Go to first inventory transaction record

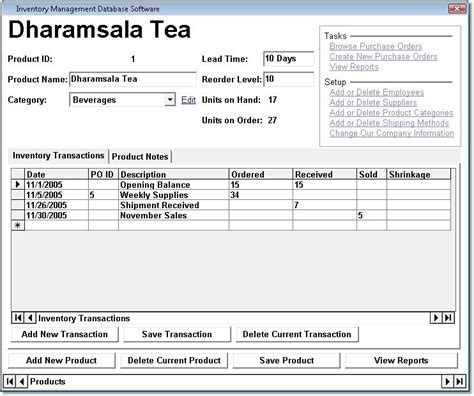(x=18, y=318)
